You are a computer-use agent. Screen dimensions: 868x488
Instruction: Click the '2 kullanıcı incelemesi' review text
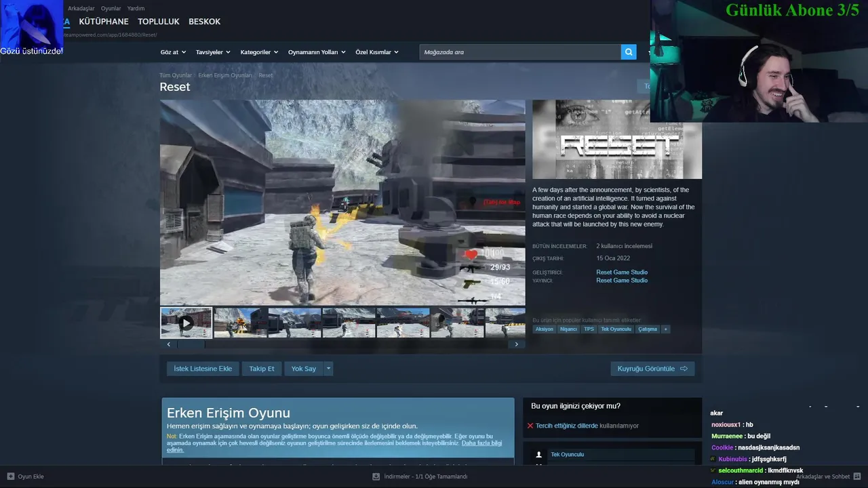[x=624, y=246]
